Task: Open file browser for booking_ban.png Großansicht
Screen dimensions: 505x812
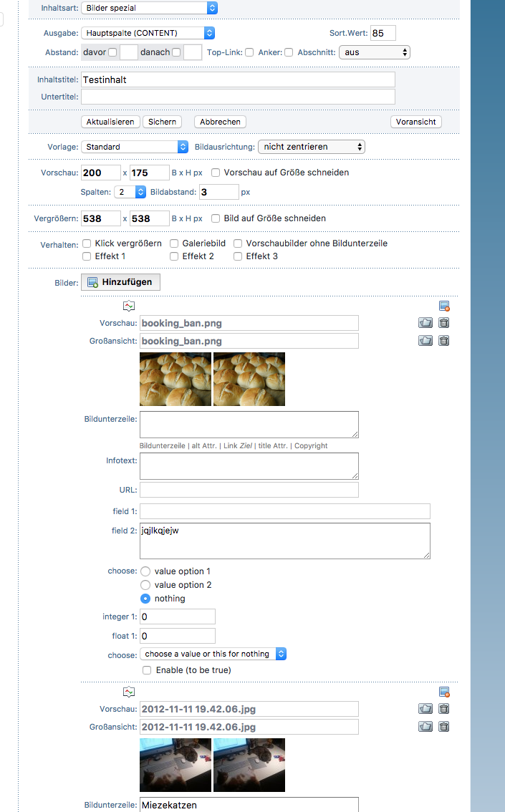Action: tap(425, 341)
